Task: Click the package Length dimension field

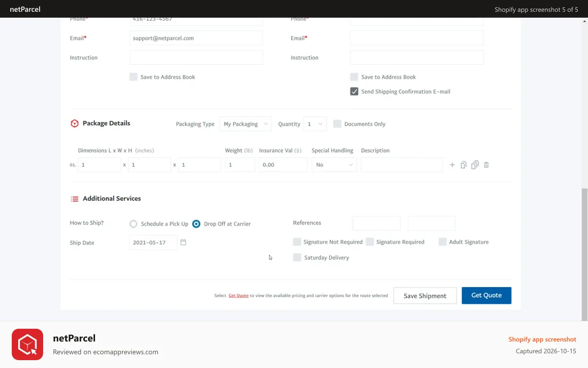Action: pyautogui.click(x=99, y=165)
